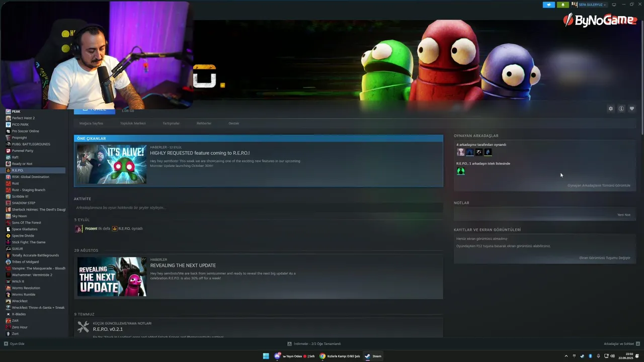Add R.E.P.O. to favorites heart icon

(632, 109)
